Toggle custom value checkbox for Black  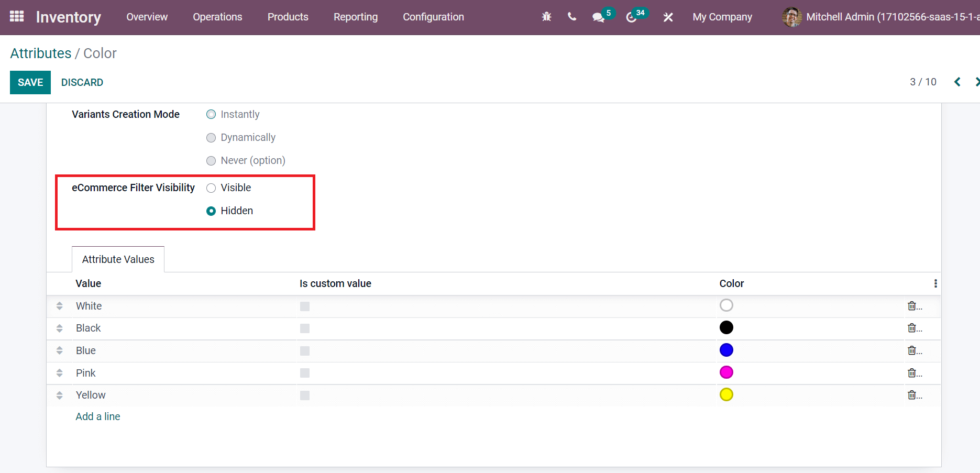coord(305,328)
